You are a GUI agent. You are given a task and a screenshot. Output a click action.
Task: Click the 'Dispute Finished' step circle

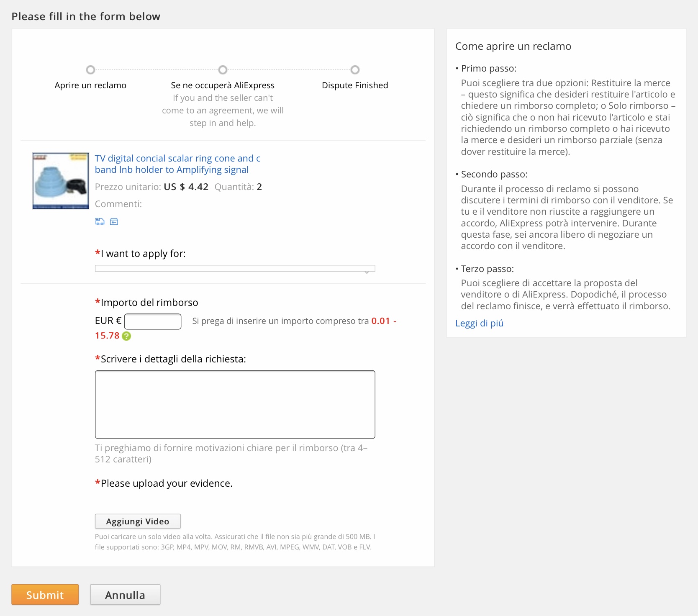tap(355, 69)
